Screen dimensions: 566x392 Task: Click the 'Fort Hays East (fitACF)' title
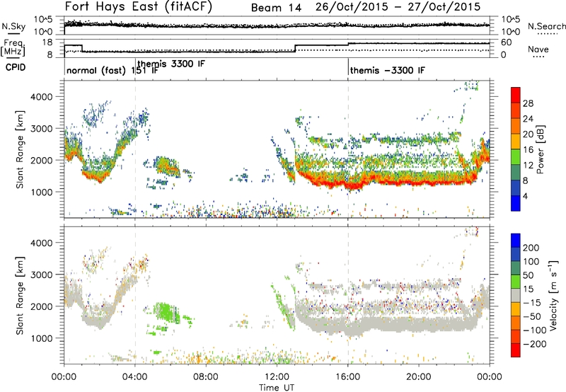[x=139, y=7]
